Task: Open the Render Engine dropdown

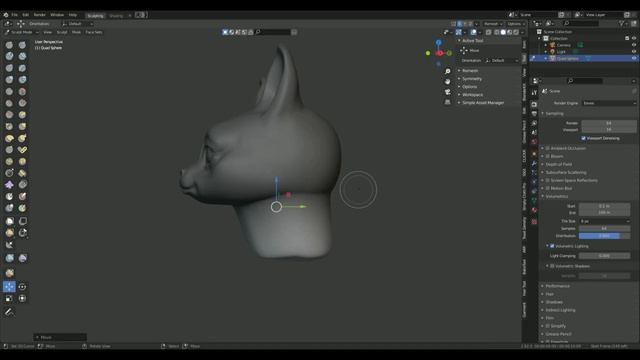Action: [x=609, y=103]
